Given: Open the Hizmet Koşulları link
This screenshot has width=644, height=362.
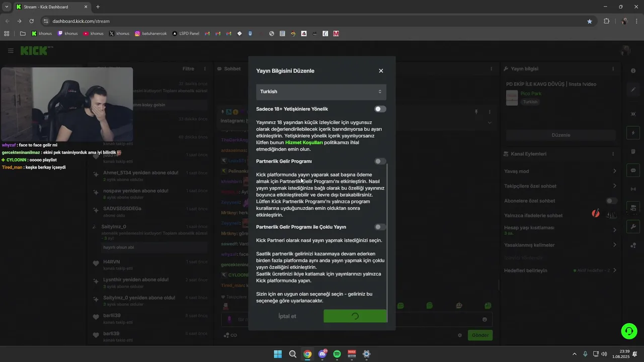Looking at the screenshot, I should click(304, 143).
